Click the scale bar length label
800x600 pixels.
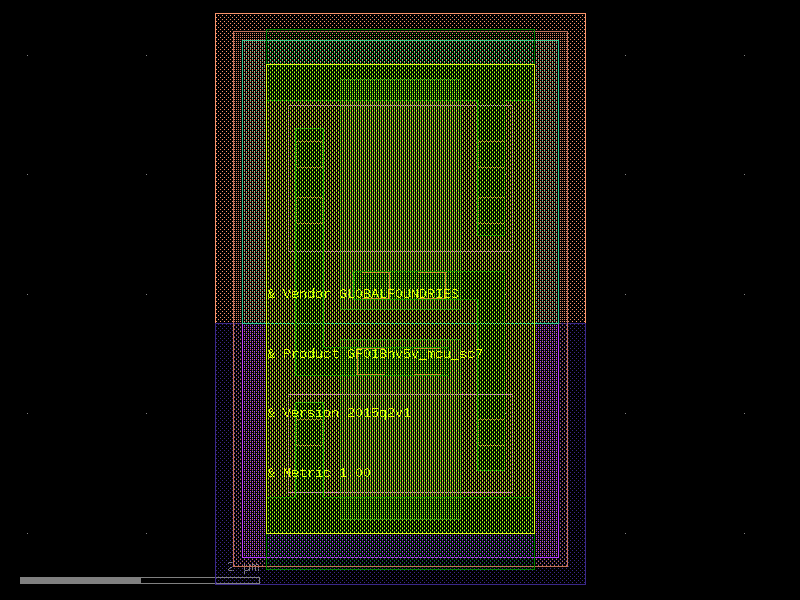243,567
